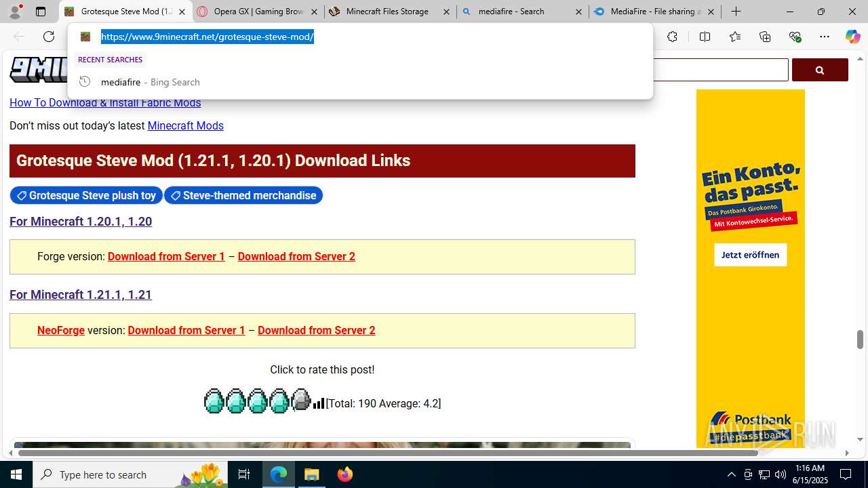Open the Copilot sidebar icon
Viewport: 868px width, 488px height.
click(852, 37)
